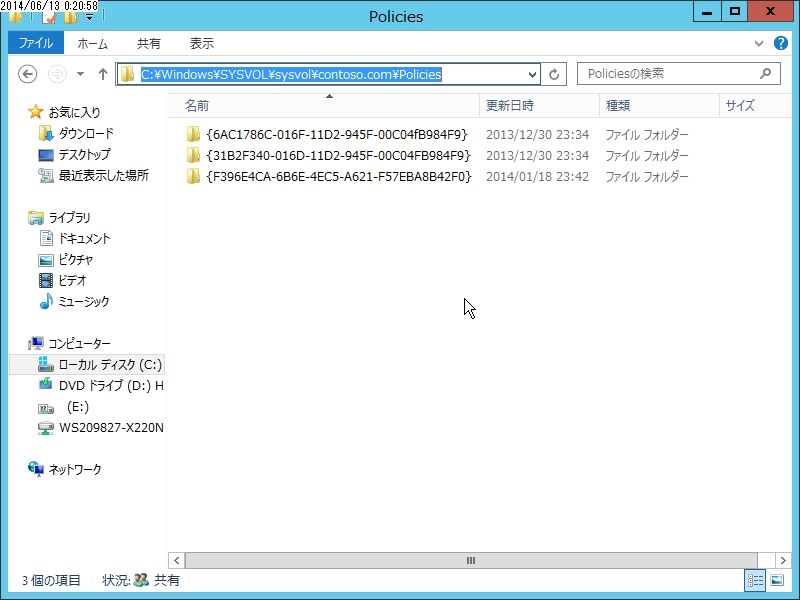Click the DVD drive disc icon
This screenshot has width=800, height=600.
[x=45, y=385]
